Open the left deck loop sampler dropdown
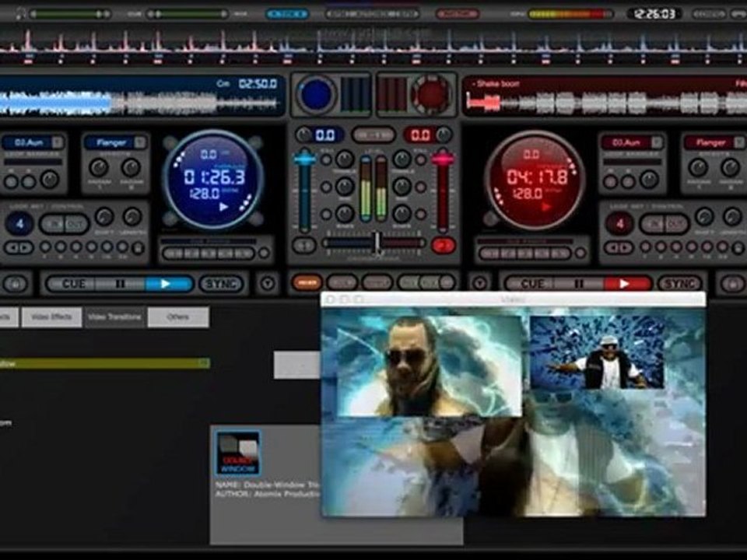Viewport: 747px width, 560px height. coord(58,142)
